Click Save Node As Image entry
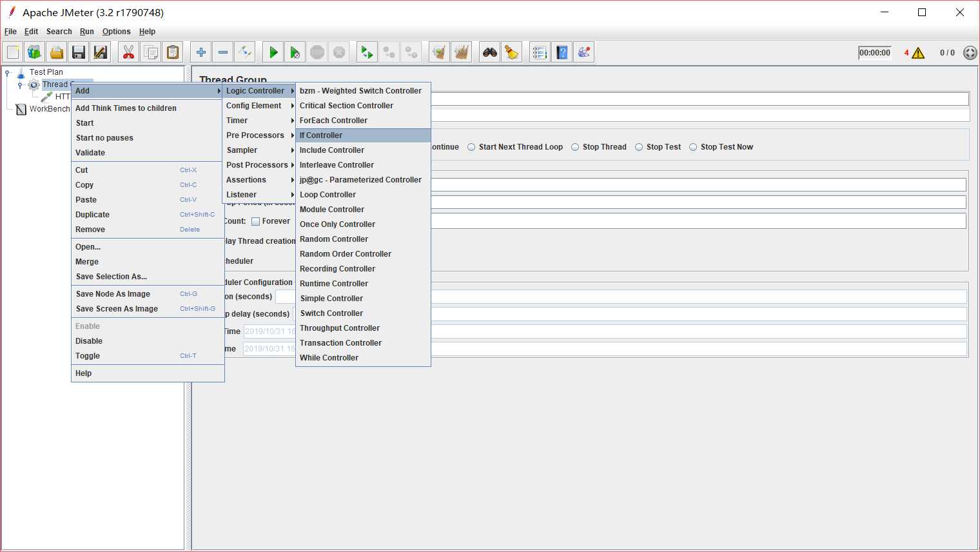The image size is (980, 552). pos(148,294)
